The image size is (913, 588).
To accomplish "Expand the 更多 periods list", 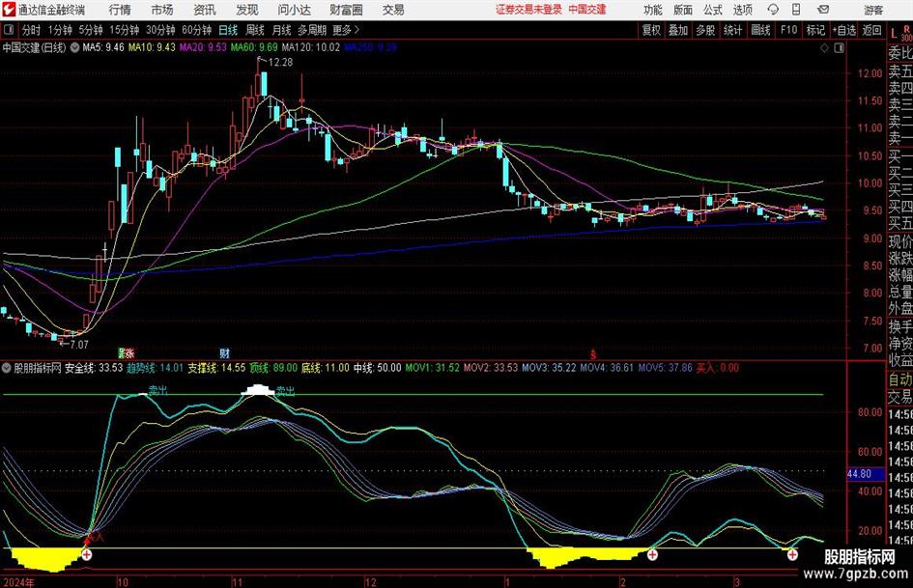I will click(x=346, y=30).
